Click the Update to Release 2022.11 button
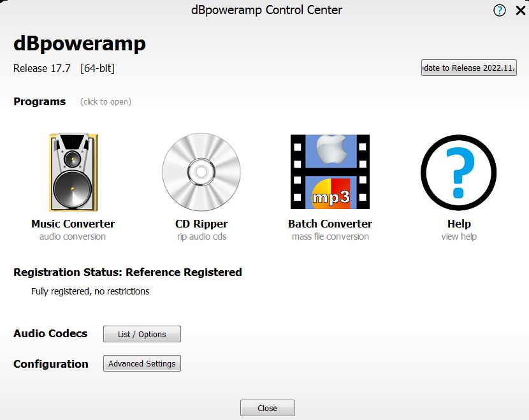The width and height of the screenshot is (529, 420). click(x=468, y=68)
